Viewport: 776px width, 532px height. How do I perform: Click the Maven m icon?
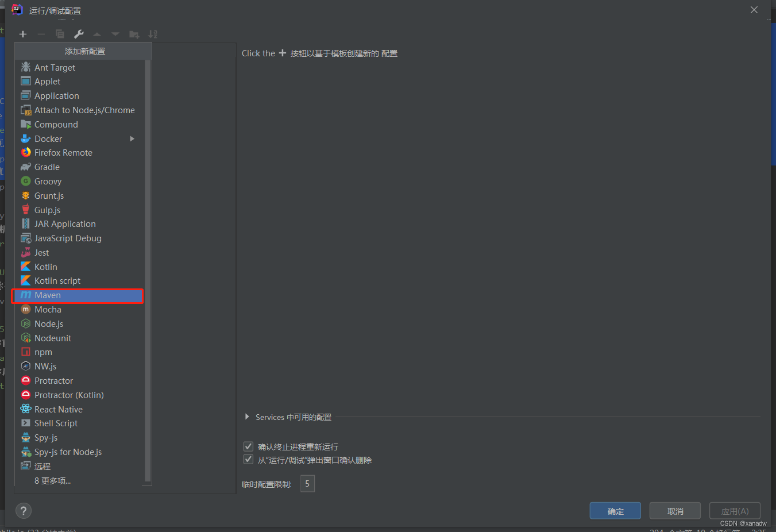26,295
